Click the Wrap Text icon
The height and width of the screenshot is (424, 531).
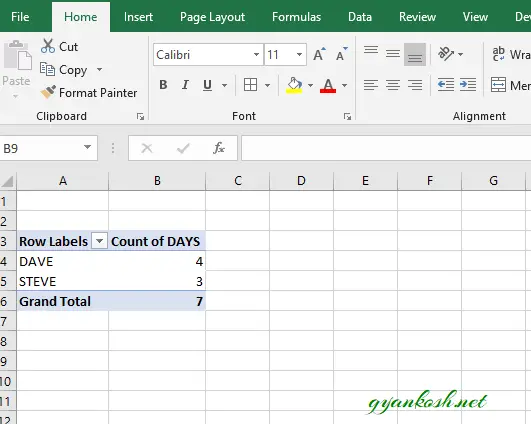(498, 54)
